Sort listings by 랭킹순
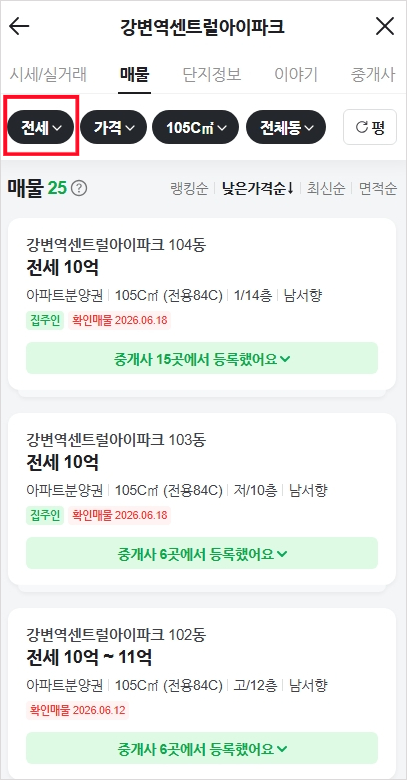The image size is (407, 780). coord(189,189)
